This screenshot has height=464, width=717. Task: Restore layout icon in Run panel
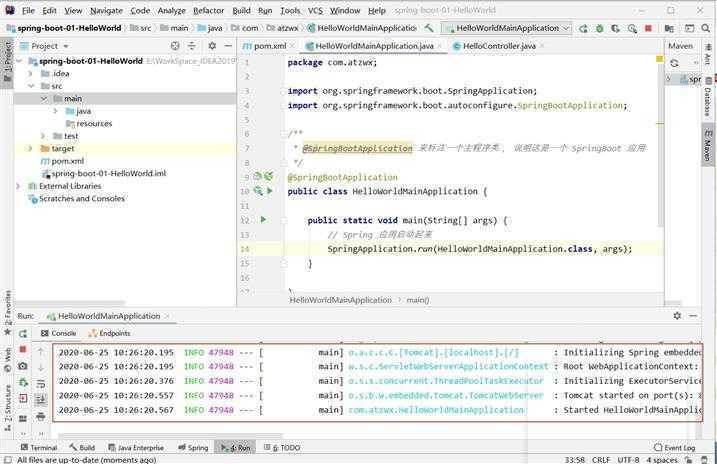(x=23, y=418)
